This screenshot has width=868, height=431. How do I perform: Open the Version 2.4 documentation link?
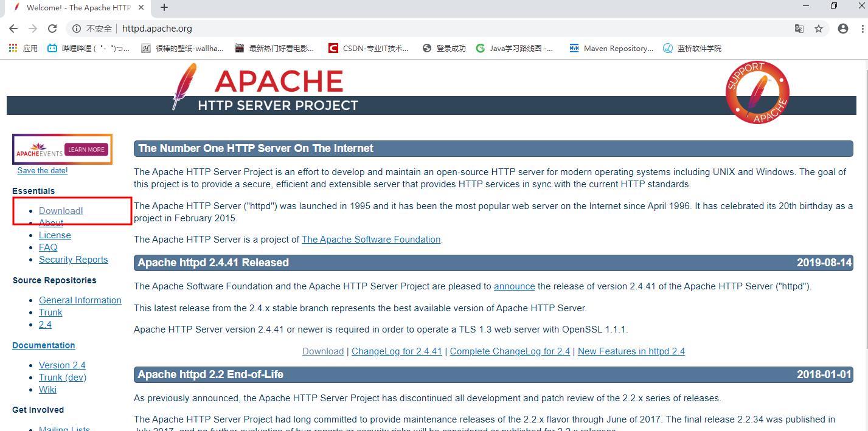click(x=62, y=365)
